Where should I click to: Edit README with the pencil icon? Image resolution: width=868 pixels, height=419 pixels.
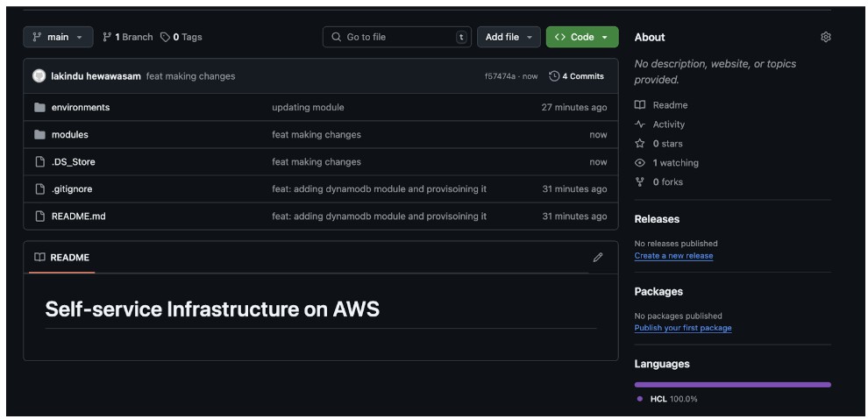point(597,258)
